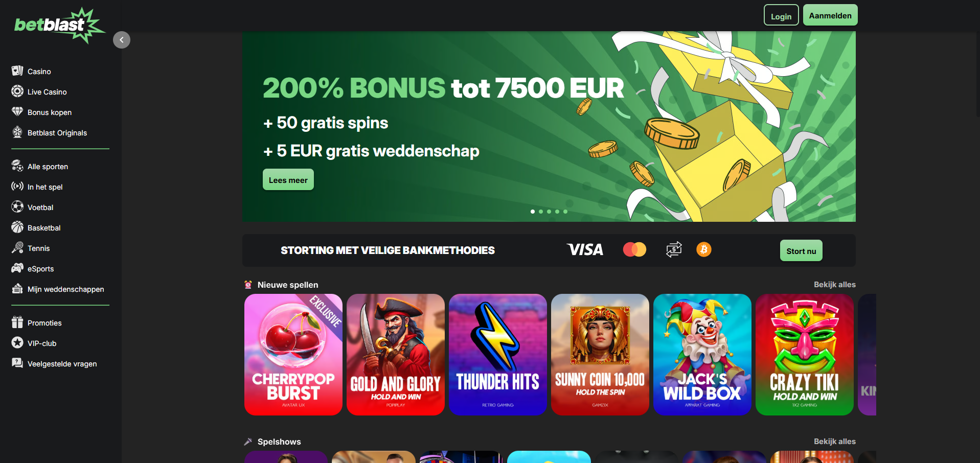This screenshot has height=463, width=980.
Task: Open the Casino cards icon
Action: (17, 71)
